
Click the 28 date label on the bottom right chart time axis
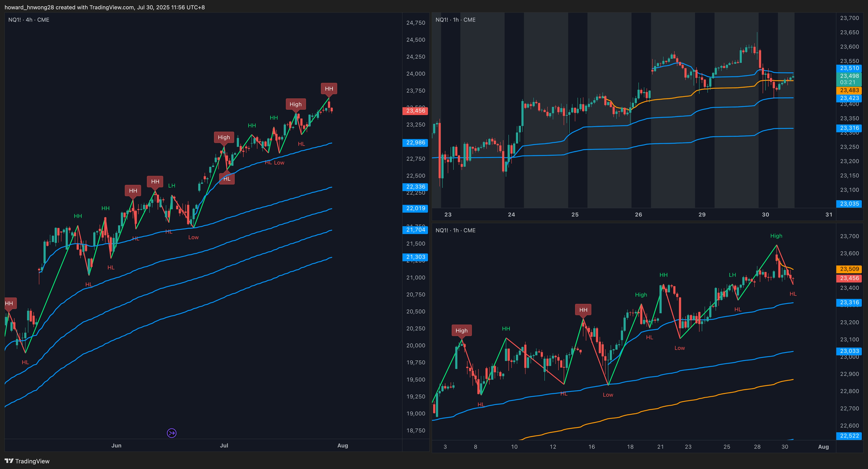point(757,447)
